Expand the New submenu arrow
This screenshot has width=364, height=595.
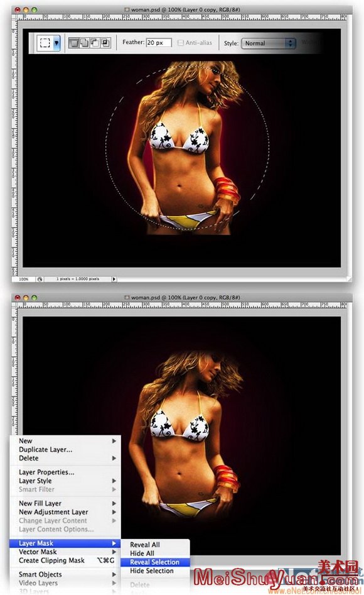coord(114,441)
